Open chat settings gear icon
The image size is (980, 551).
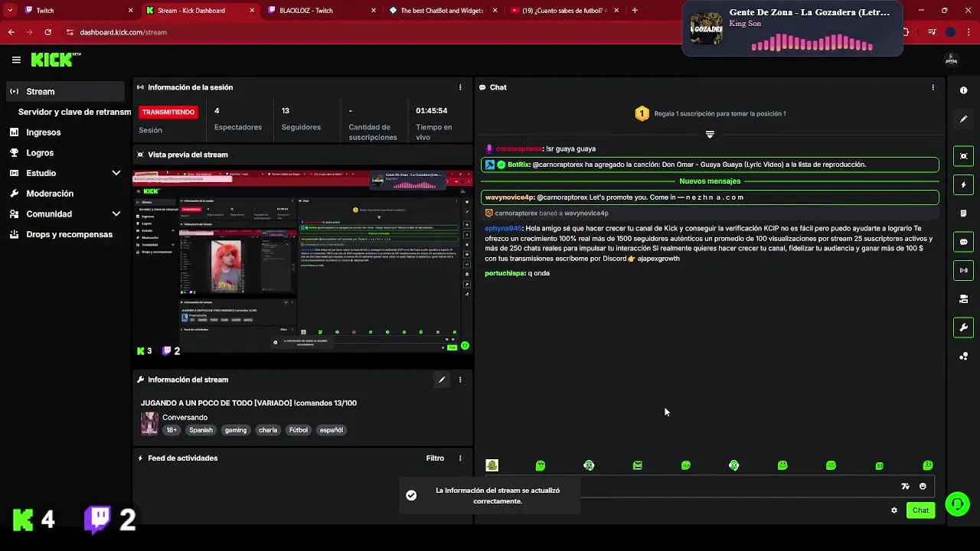(893, 510)
